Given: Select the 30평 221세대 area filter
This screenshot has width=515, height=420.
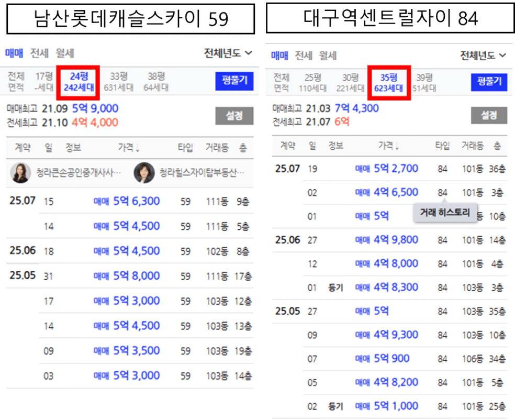Looking at the screenshot, I should [351, 83].
